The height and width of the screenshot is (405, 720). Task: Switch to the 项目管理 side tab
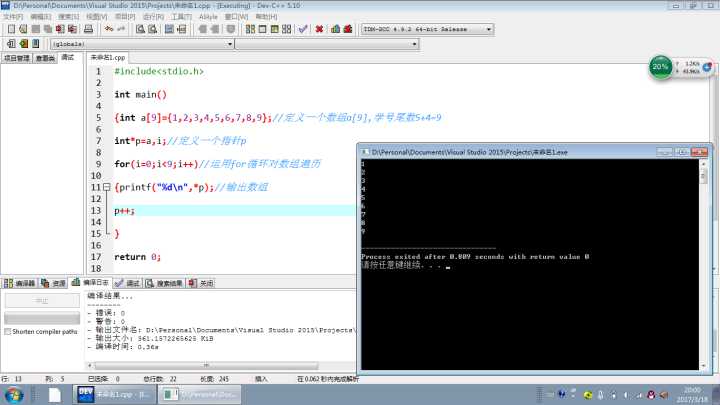click(x=17, y=58)
